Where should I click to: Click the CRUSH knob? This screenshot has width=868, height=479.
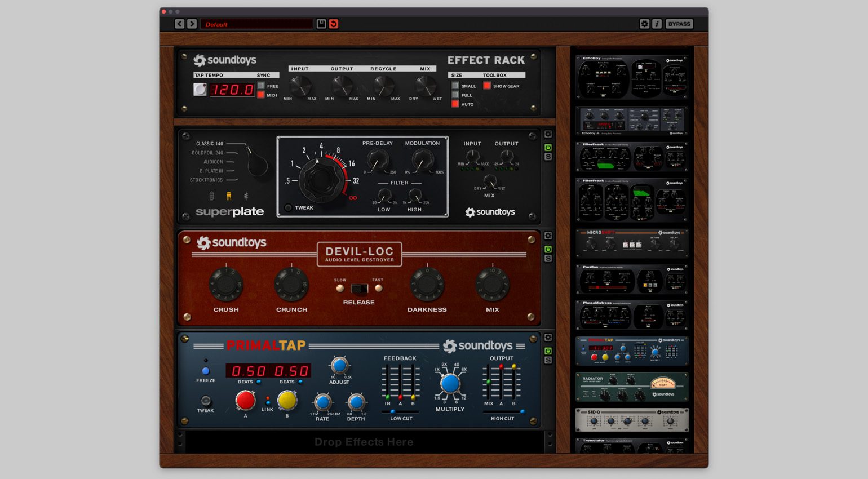coord(226,284)
